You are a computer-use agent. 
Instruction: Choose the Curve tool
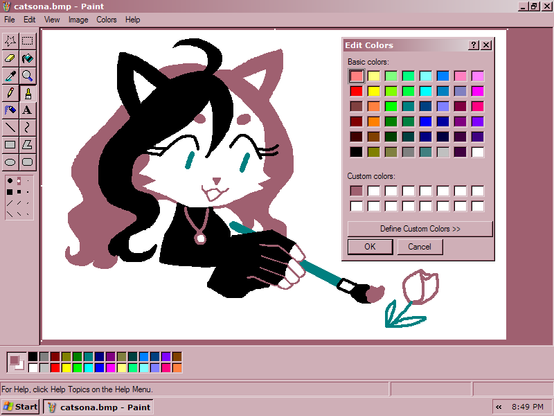(28, 127)
